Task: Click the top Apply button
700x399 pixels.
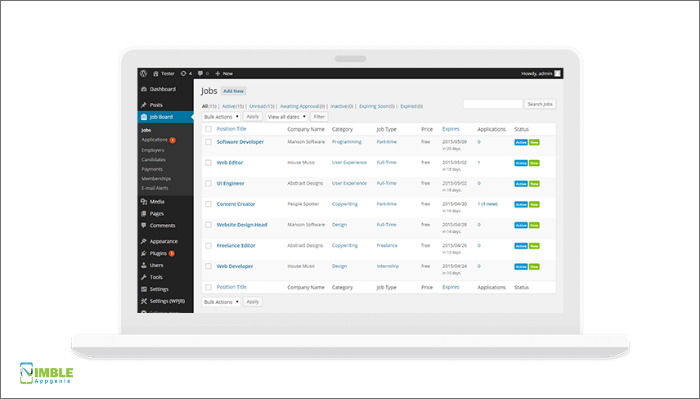Action: pyautogui.click(x=253, y=117)
